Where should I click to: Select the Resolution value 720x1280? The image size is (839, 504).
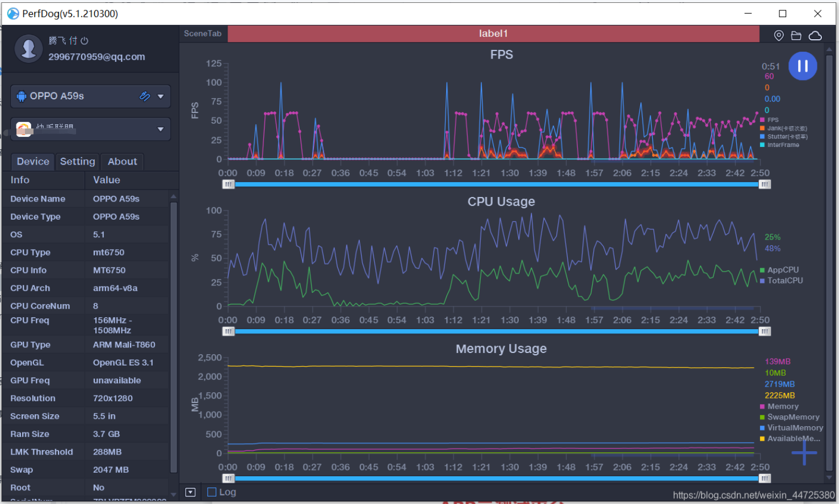113,398
